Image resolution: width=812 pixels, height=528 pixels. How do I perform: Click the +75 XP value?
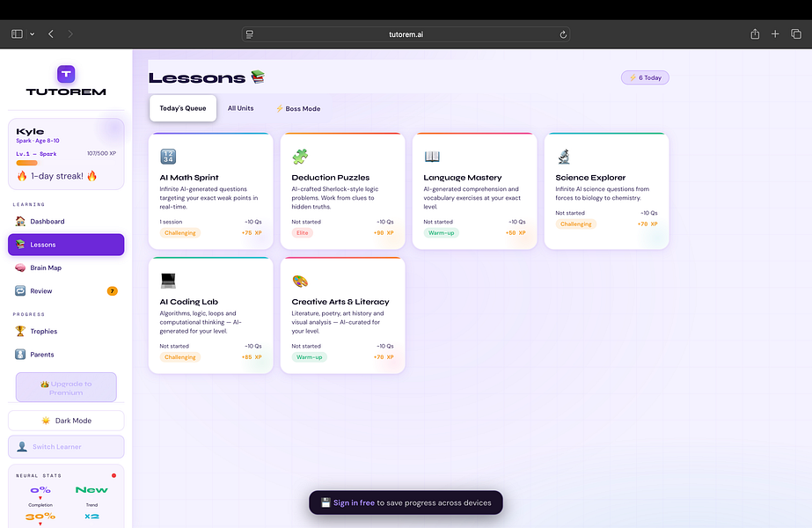tap(252, 232)
